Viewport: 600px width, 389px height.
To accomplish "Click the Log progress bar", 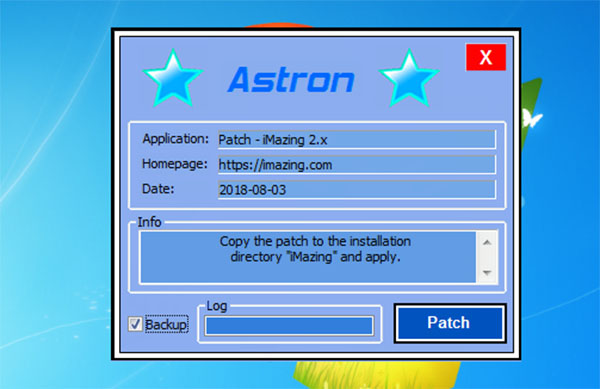I will click(x=289, y=326).
